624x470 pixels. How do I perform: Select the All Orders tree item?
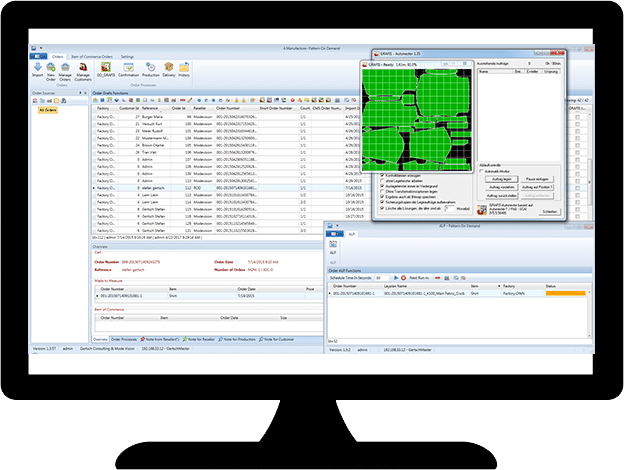pyautogui.click(x=48, y=110)
